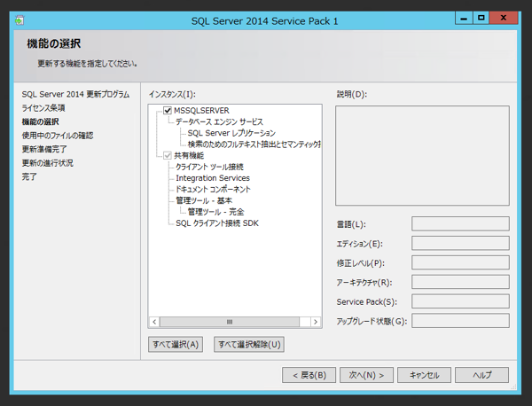
Task: Select ドキュメント コンポーネント tree item
Action: pyautogui.click(x=213, y=189)
